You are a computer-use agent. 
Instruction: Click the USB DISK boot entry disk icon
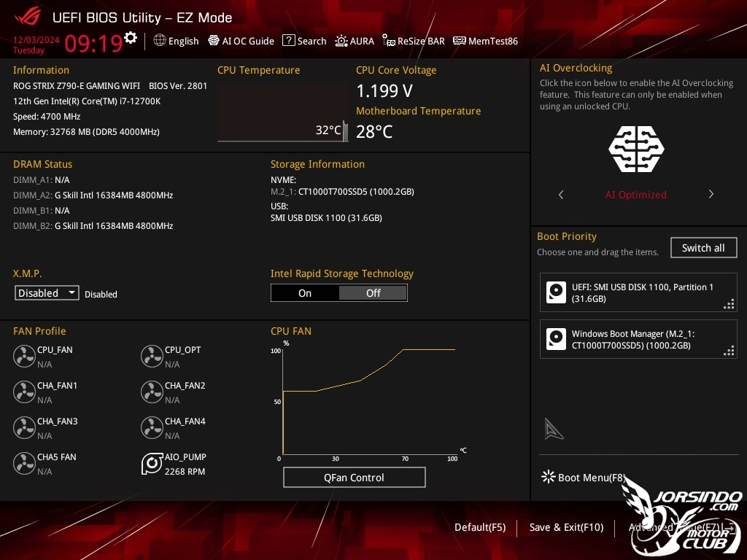556,292
